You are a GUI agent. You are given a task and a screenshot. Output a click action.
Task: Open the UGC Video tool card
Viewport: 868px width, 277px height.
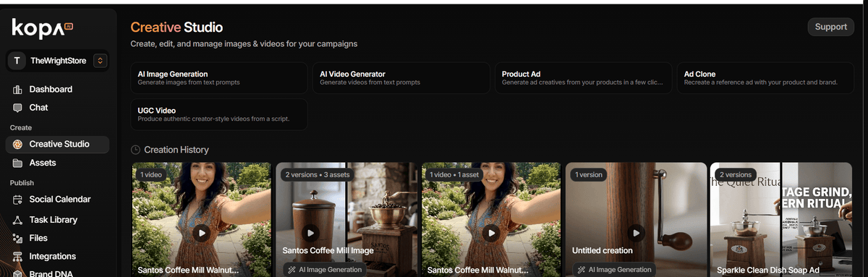point(218,114)
